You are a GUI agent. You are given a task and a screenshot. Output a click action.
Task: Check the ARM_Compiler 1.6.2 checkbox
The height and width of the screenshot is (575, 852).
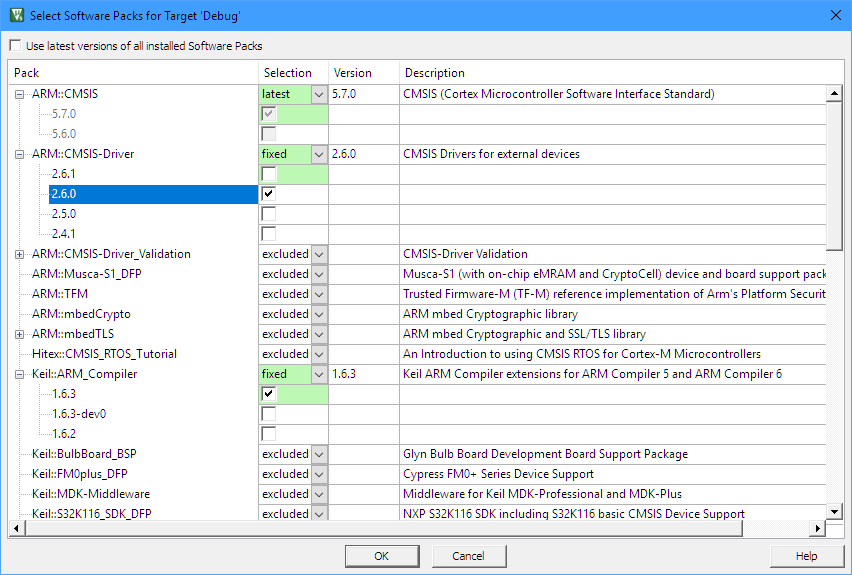(268, 434)
